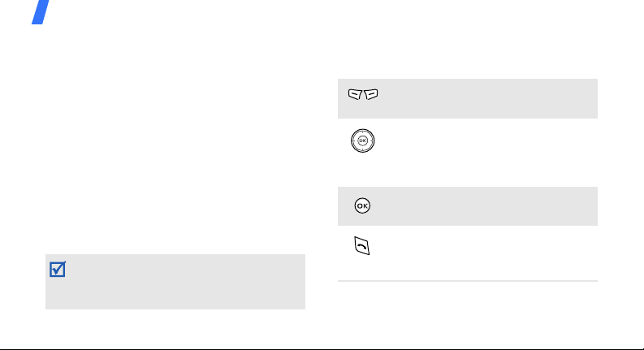Click the end call key icon
Viewport: 644px width, 350px height.
click(362, 246)
